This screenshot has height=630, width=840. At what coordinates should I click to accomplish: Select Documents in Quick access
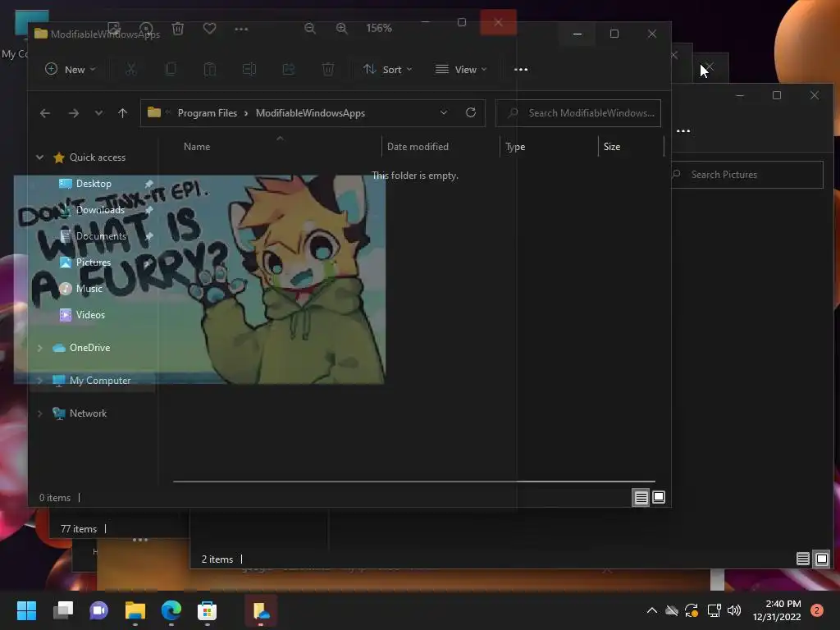(x=101, y=236)
